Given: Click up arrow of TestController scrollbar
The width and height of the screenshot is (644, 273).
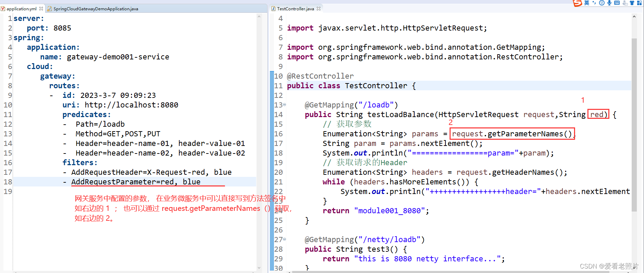Looking at the screenshot, I should tap(634, 16).
